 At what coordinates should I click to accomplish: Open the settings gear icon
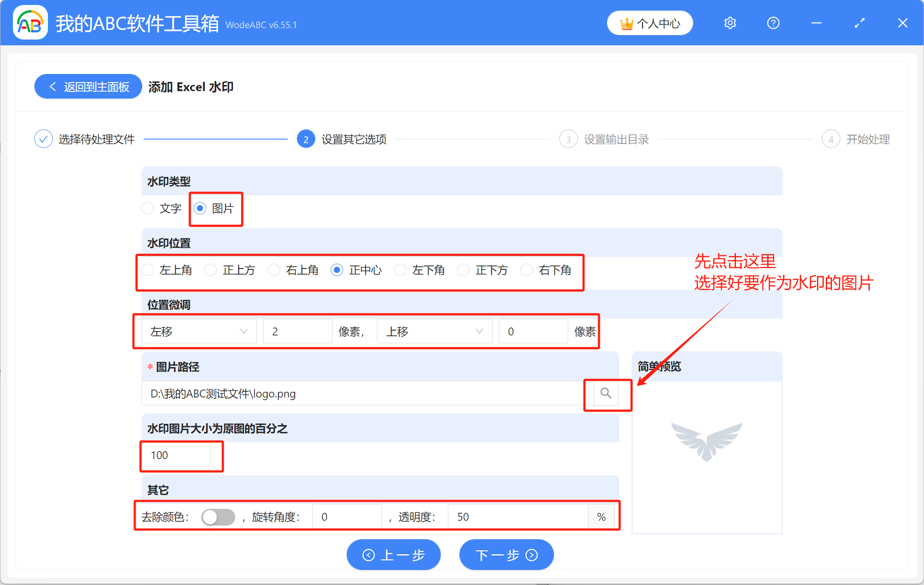(730, 23)
